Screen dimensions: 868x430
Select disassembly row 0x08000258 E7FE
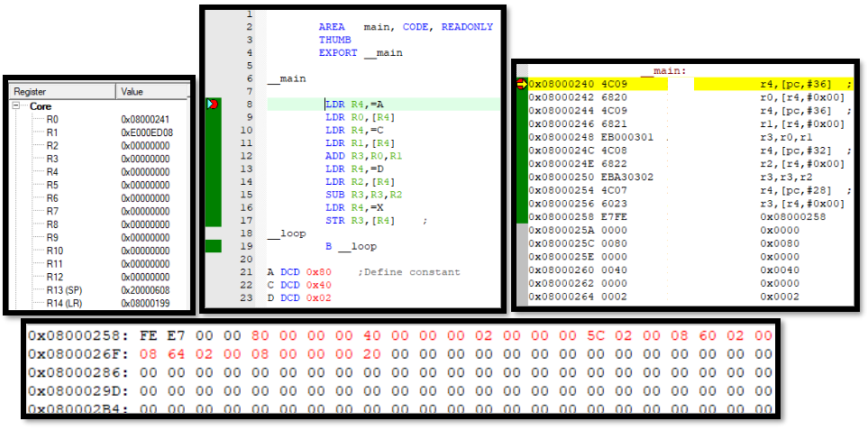click(x=690, y=217)
